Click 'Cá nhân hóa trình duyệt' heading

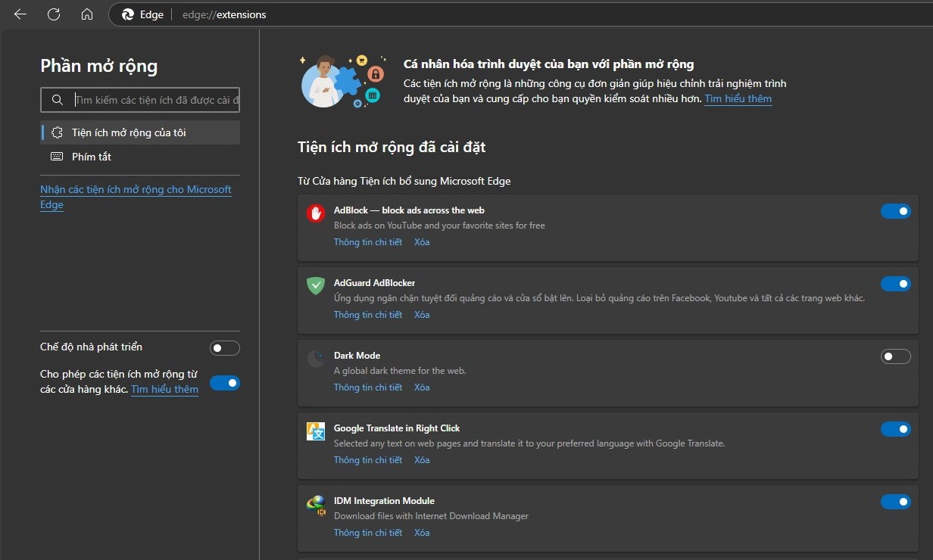click(548, 64)
